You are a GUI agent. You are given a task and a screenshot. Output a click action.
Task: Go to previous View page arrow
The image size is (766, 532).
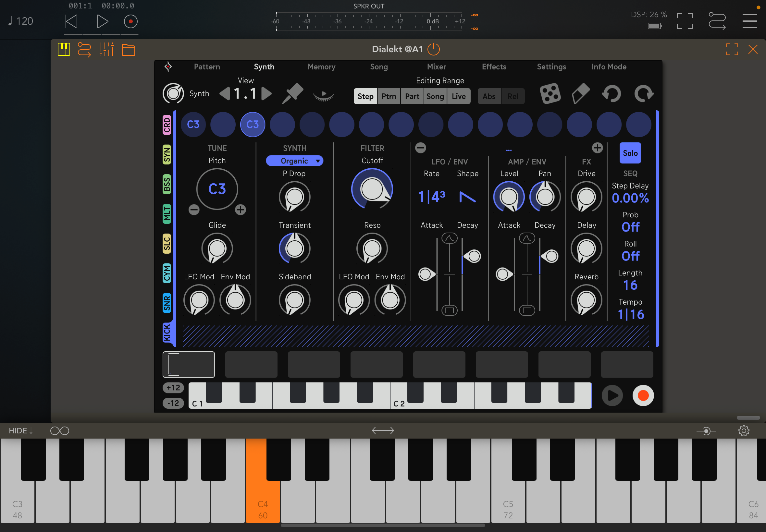tap(225, 94)
